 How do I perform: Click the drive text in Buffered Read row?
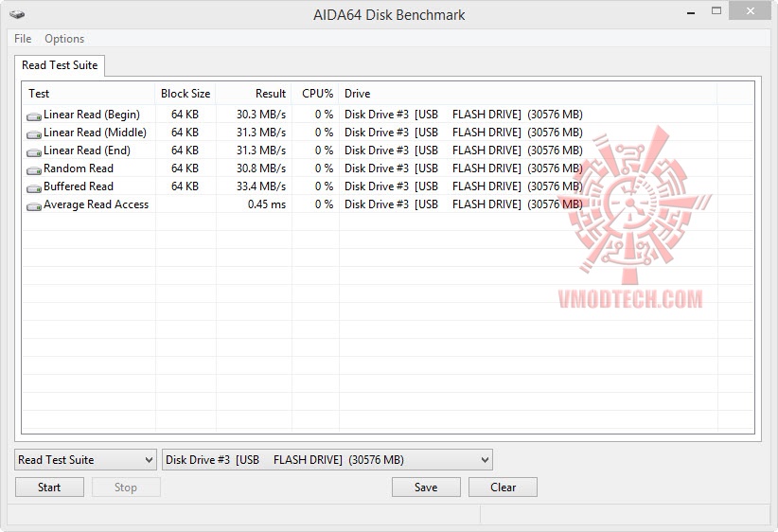coord(464,186)
